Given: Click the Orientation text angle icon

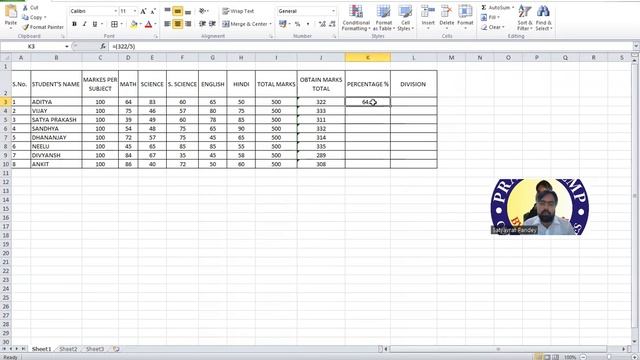Looking at the screenshot, I should (x=202, y=11).
